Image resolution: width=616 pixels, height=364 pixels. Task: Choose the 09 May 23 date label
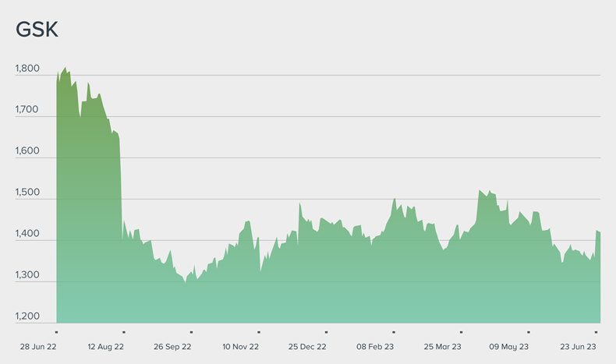510,347
